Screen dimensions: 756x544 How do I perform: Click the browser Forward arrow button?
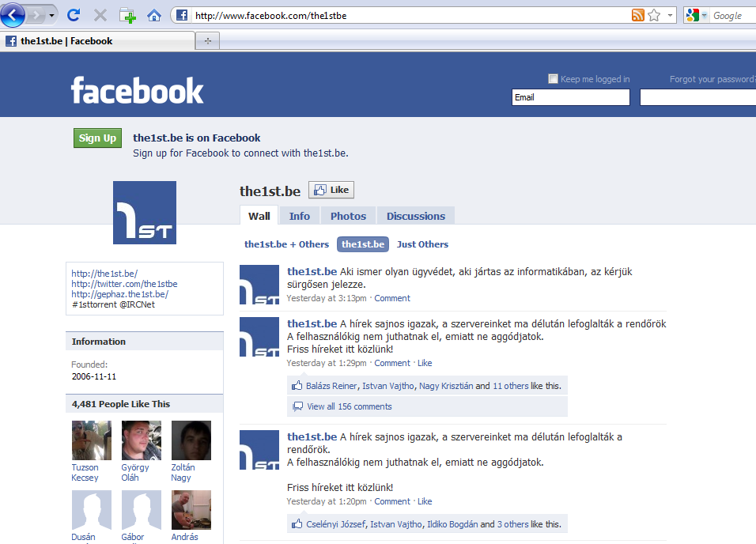[x=36, y=16]
